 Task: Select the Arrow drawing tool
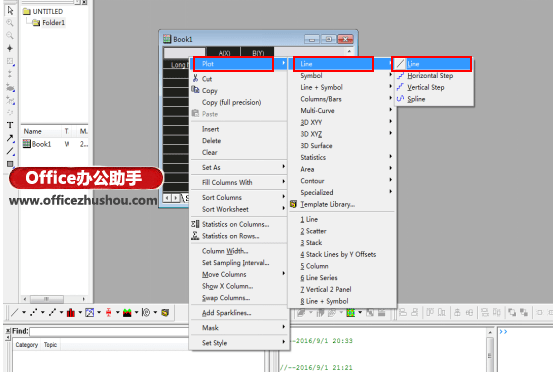point(10,138)
